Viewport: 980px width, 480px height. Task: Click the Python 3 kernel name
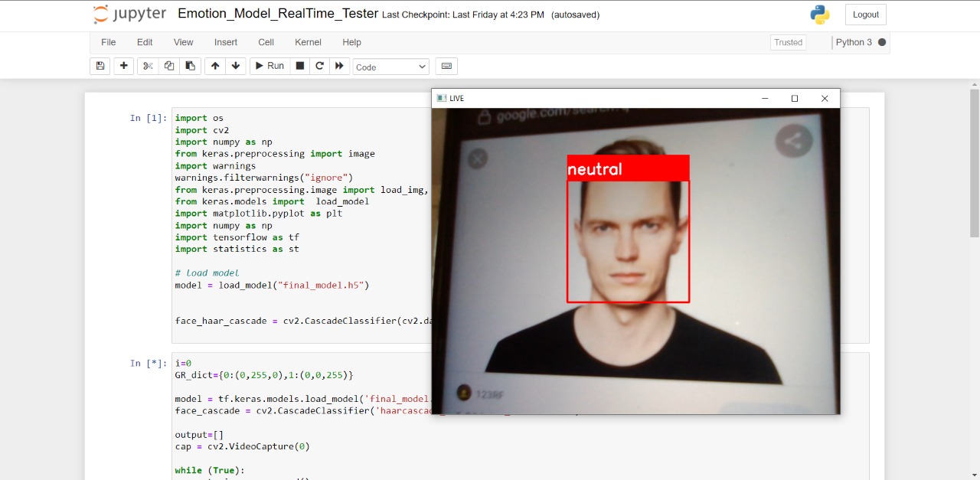coord(854,42)
